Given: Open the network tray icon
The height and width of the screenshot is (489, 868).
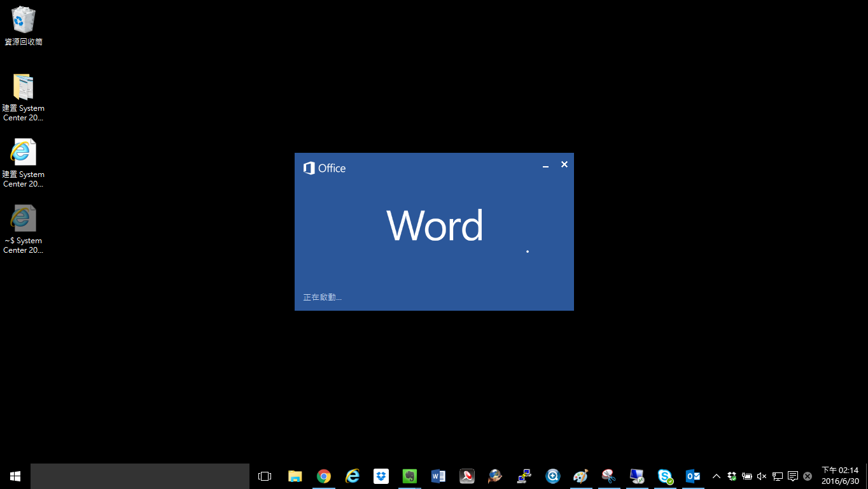Looking at the screenshot, I should click(x=778, y=476).
